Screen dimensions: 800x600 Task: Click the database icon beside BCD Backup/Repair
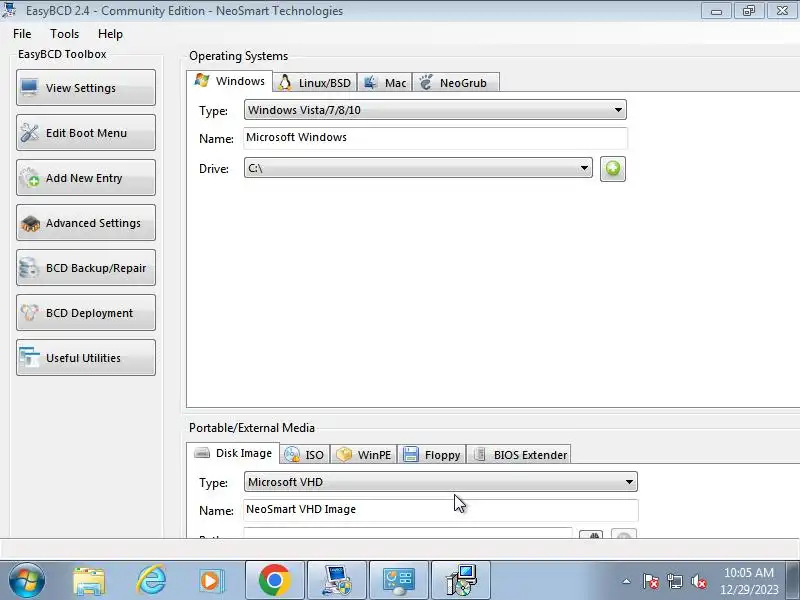coord(28,267)
